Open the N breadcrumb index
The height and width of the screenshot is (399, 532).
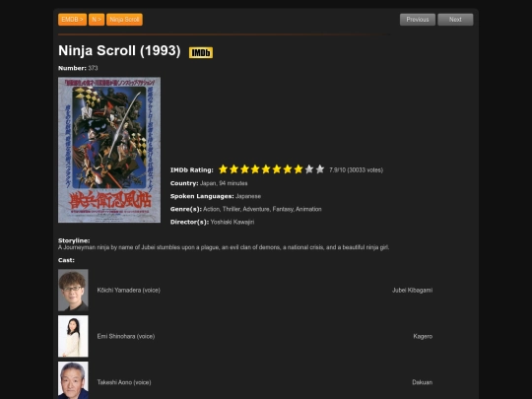point(97,20)
